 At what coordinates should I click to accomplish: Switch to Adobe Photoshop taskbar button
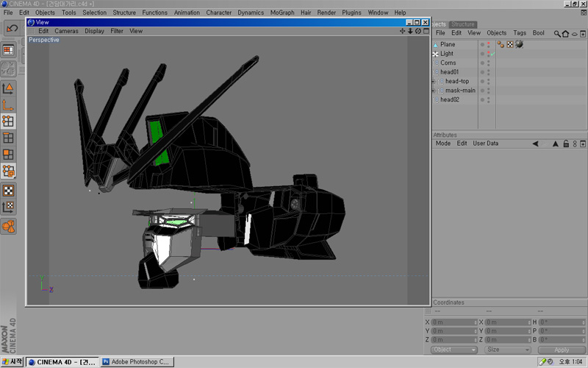point(137,362)
